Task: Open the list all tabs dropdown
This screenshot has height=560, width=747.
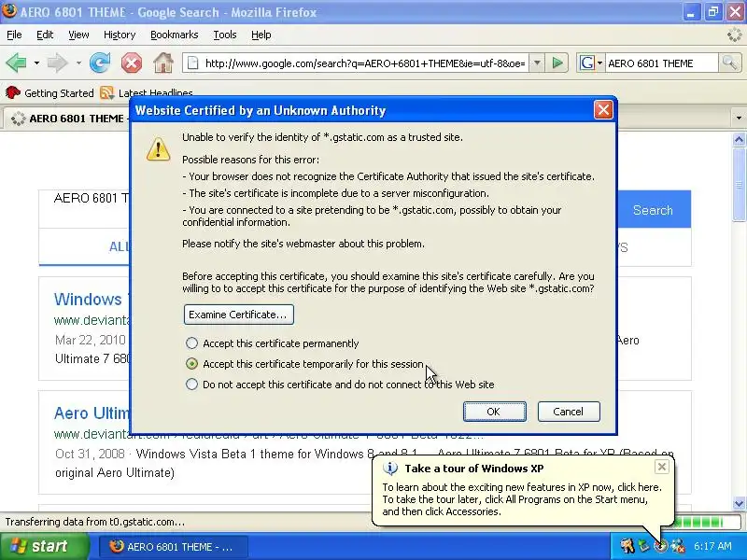Action: (x=739, y=118)
